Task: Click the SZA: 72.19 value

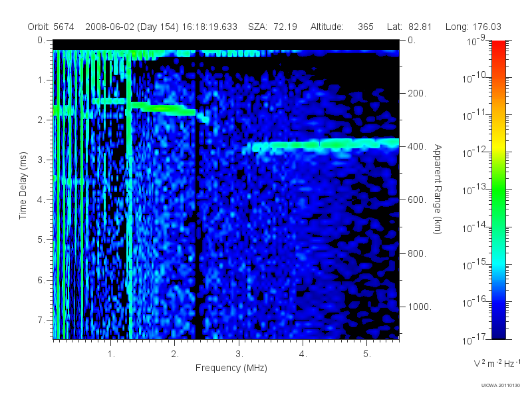Action: coord(273,27)
